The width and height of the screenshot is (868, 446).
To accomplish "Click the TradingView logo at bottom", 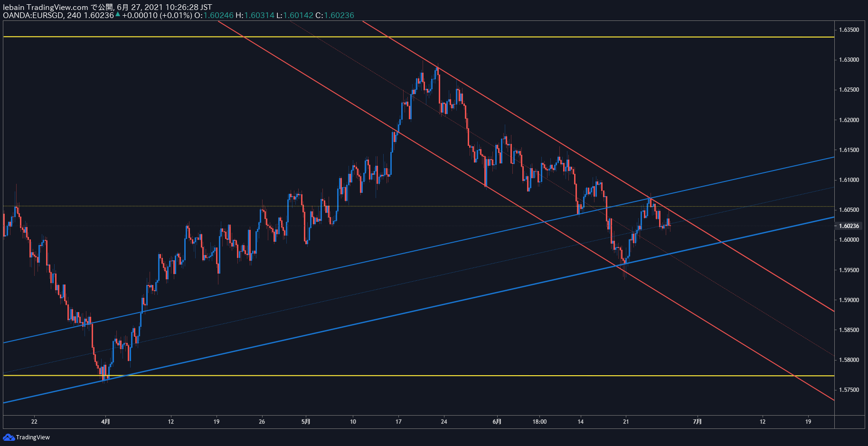I will [x=26, y=437].
